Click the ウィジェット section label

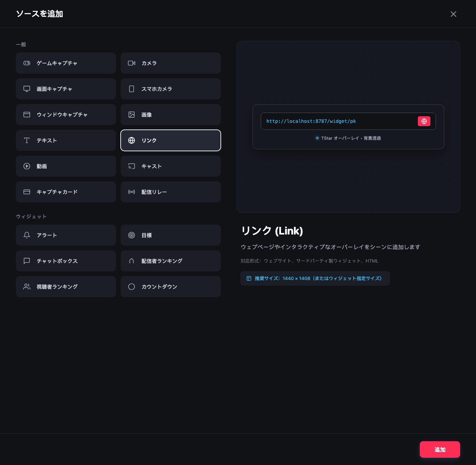click(x=31, y=216)
